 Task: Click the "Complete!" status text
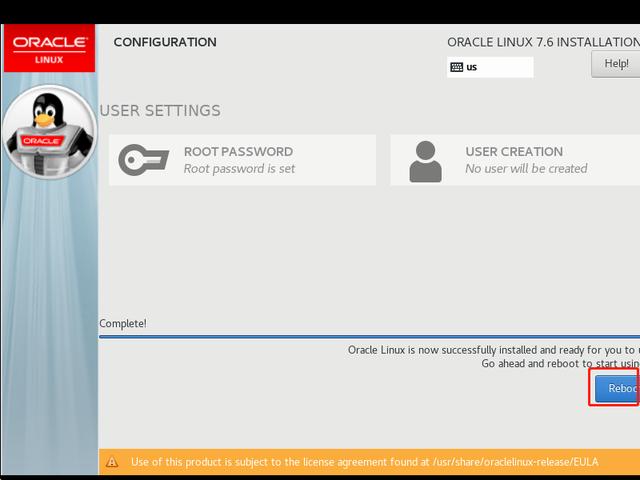pos(123,324)
